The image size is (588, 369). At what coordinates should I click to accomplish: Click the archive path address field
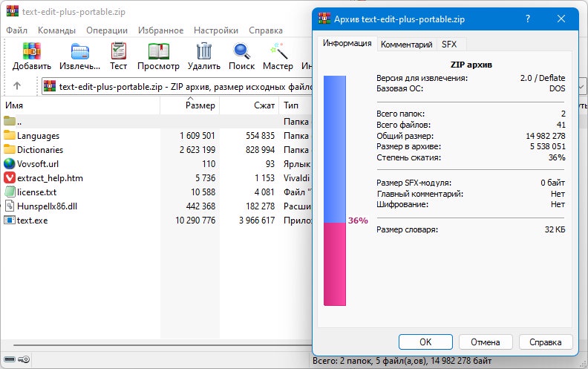point(177,87)
